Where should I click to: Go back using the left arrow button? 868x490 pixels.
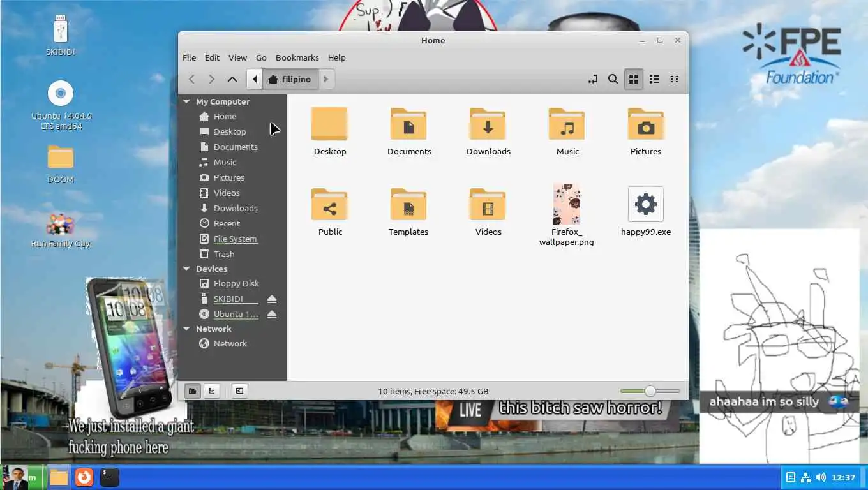(191, 79)
